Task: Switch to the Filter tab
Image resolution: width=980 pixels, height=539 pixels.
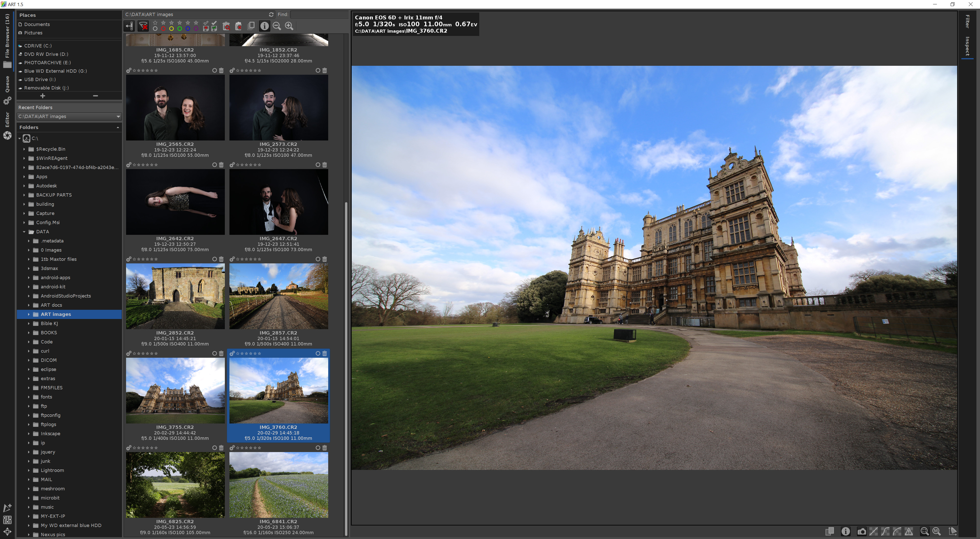Action: [967, 21]
